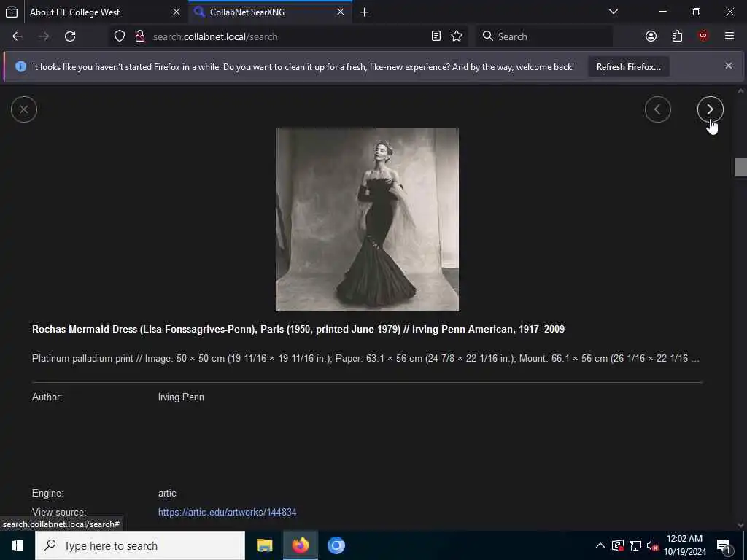
Task: Click the Engine label
Action: [47, 494]
